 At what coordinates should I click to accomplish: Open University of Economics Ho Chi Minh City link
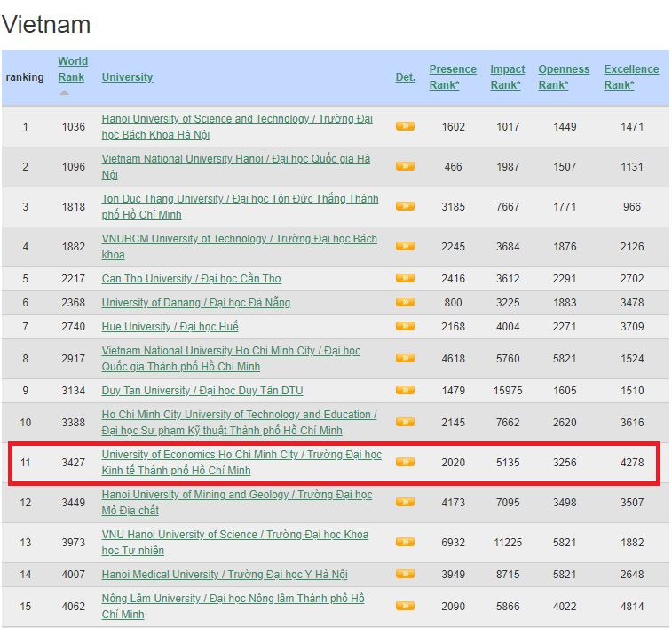pos(241,463)
